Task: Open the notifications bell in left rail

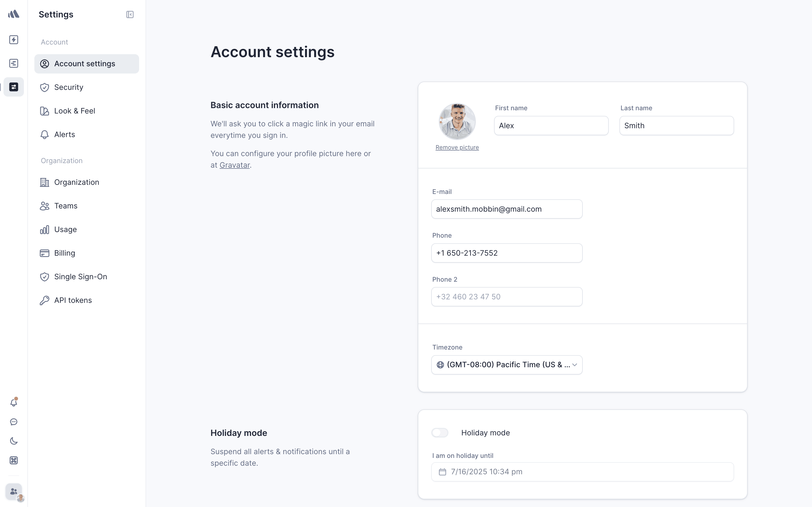Action: (14, 403)
